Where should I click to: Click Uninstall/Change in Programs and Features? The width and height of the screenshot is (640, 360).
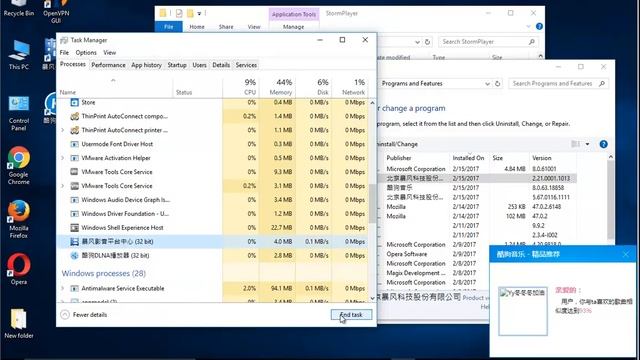coord(397,144)
